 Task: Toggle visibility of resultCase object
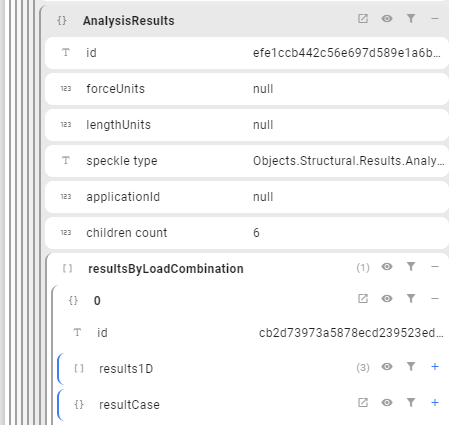387,403
